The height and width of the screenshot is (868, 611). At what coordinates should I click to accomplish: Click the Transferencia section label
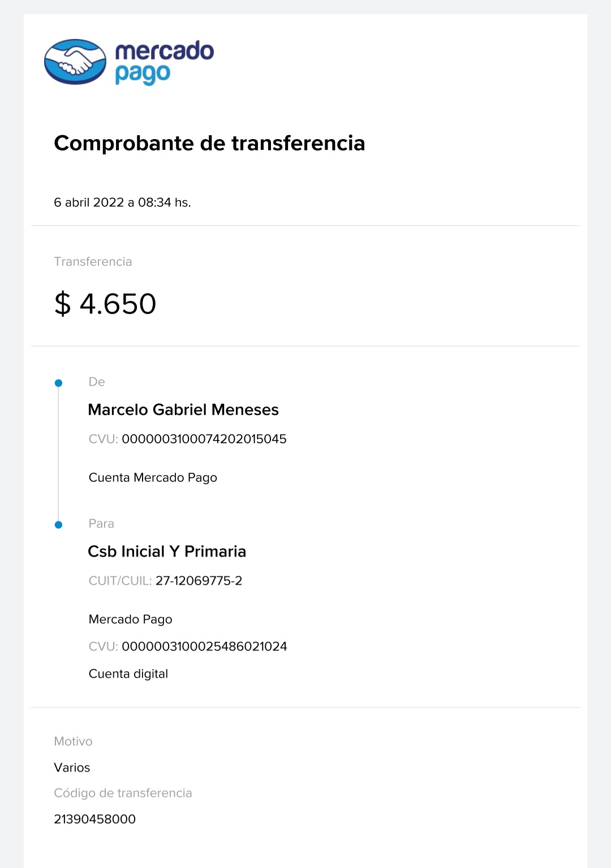pos(93,262)
